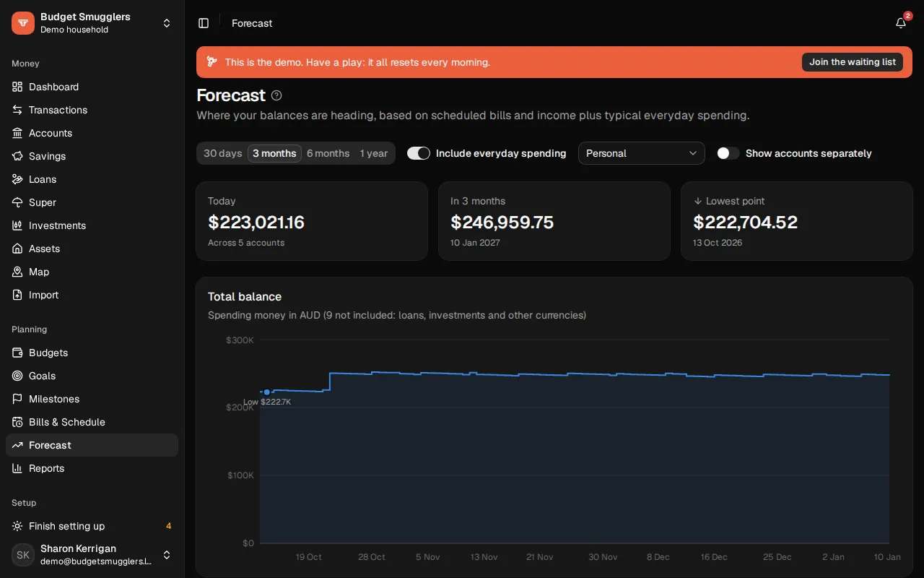Screen dimensions: 924x578
Task: Expand the Sharon Kerrigan account menu chevrons
Action: pos(167,555)
